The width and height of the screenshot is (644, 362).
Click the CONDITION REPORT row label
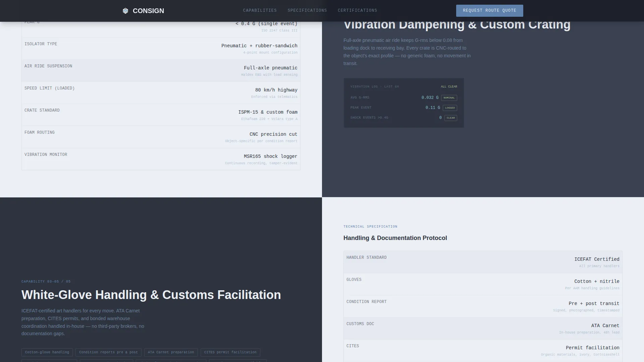pyautogui.click(x=366, y=302)
